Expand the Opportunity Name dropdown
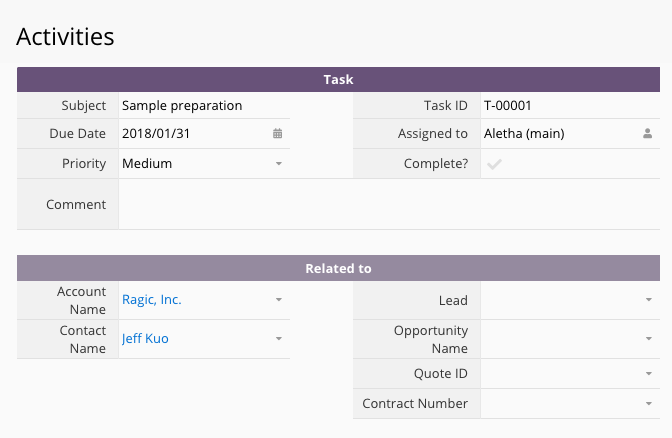Screen dimensions: 672x438 pyautogui.click(x=648, y=339)
